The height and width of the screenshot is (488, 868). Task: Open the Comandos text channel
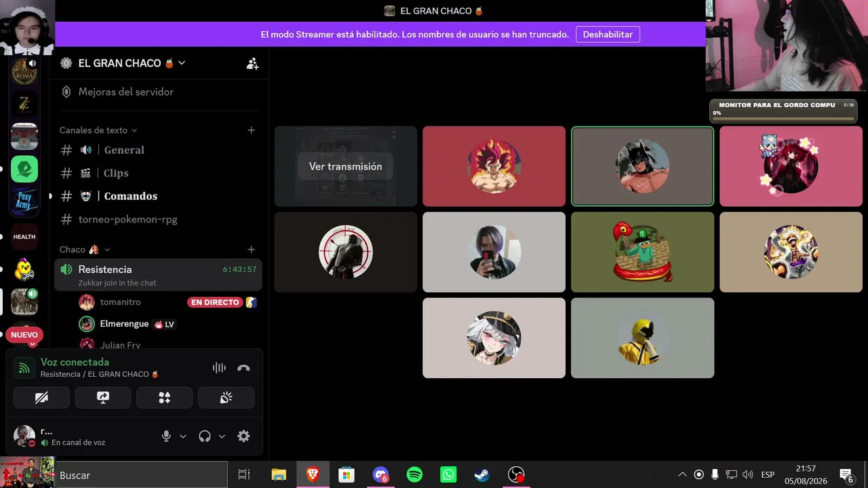158,196
